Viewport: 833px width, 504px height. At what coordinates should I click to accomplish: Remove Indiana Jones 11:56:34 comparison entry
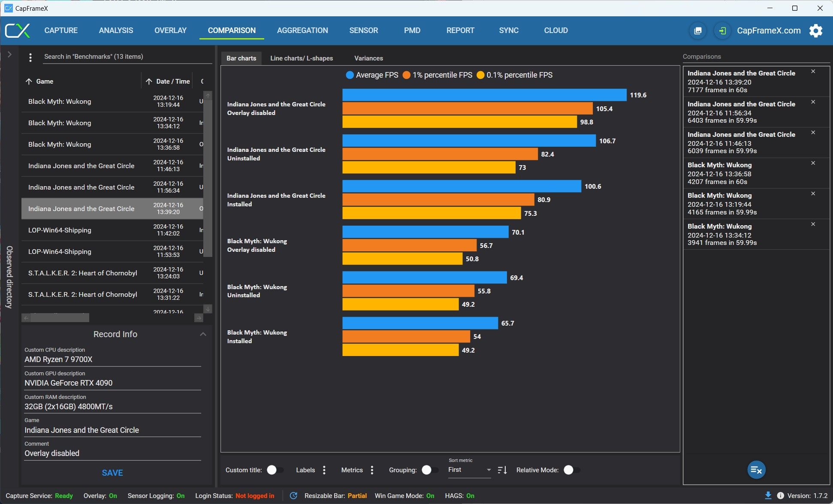[813, 102]
